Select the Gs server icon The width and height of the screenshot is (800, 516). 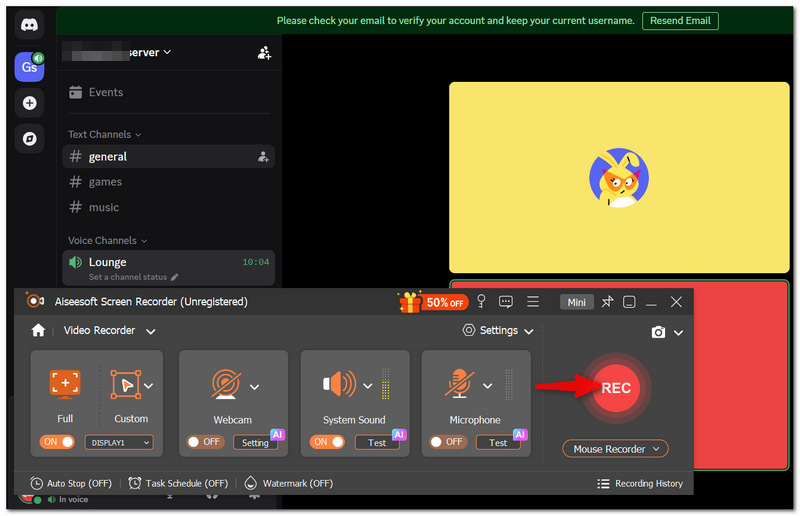click(x=29, y=66)
